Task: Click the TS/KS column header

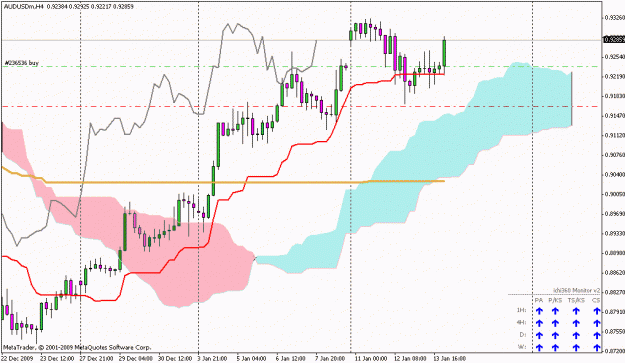Action: click(576, 300)
